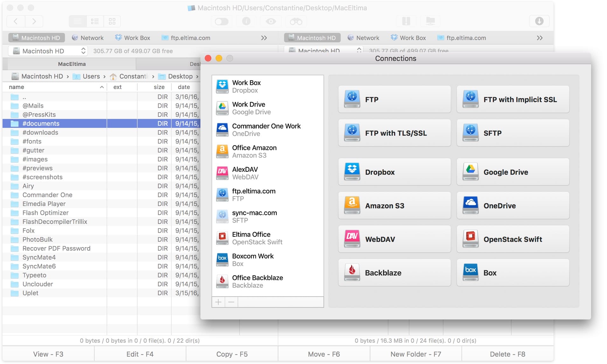Viewport: 607px width, 364px height.
Task: Select the #documents folder row
Action: coord(41,123)
